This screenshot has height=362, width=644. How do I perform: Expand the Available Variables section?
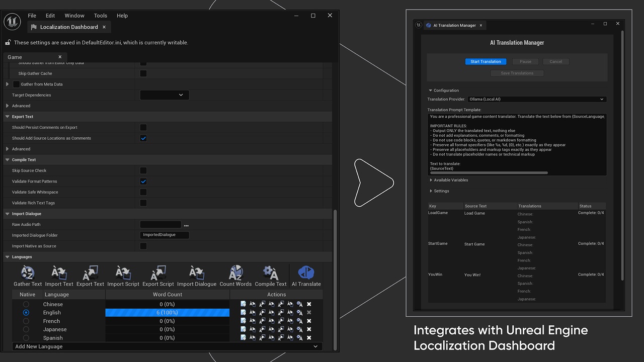click(451, 179)
